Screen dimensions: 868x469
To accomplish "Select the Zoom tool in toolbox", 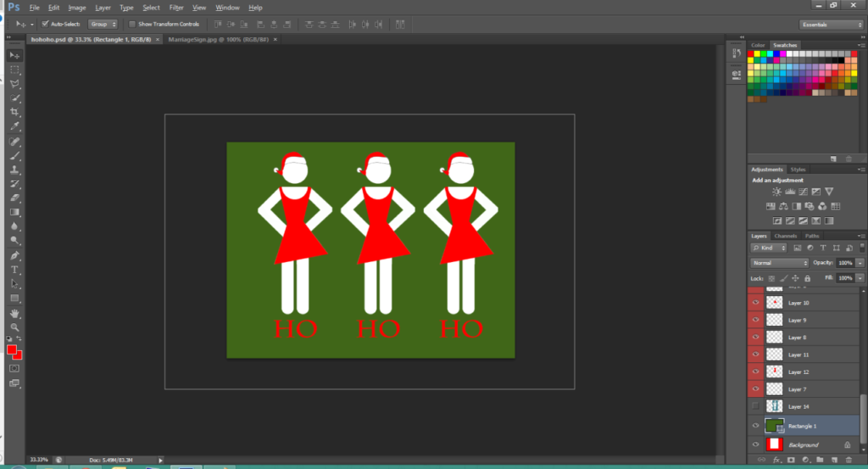I will pos(15,327).
